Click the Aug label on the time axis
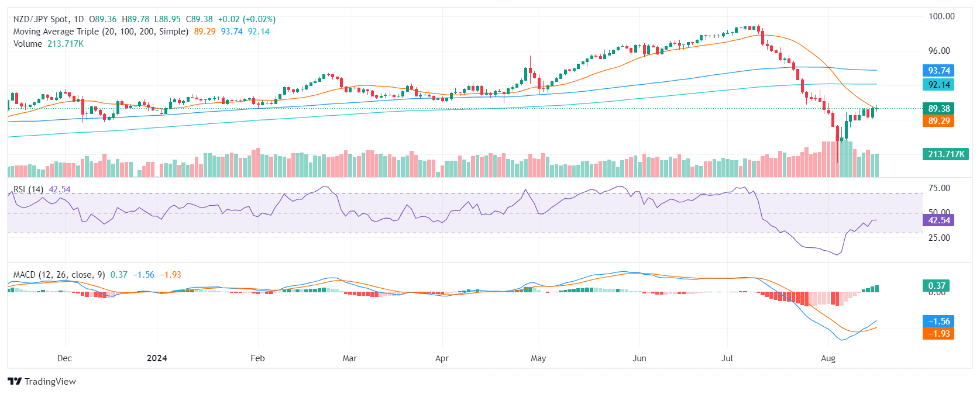Screen dimensions: 980x394 [828, 358]
